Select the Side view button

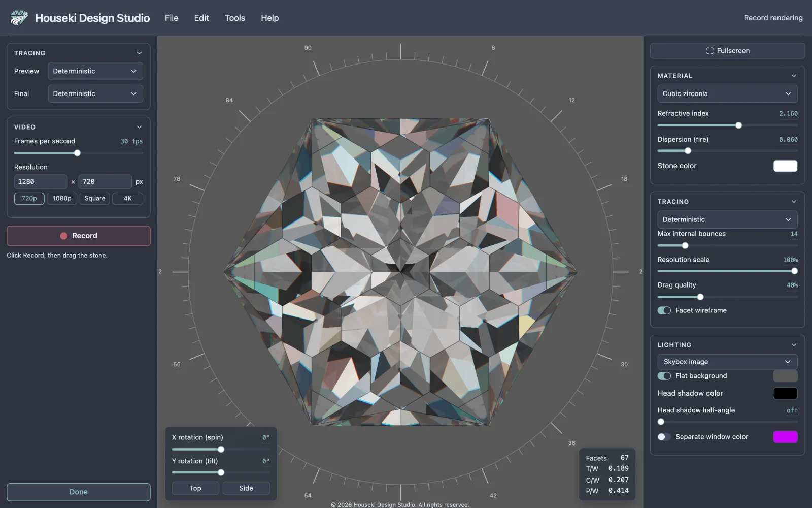click(x=246, y=488)
